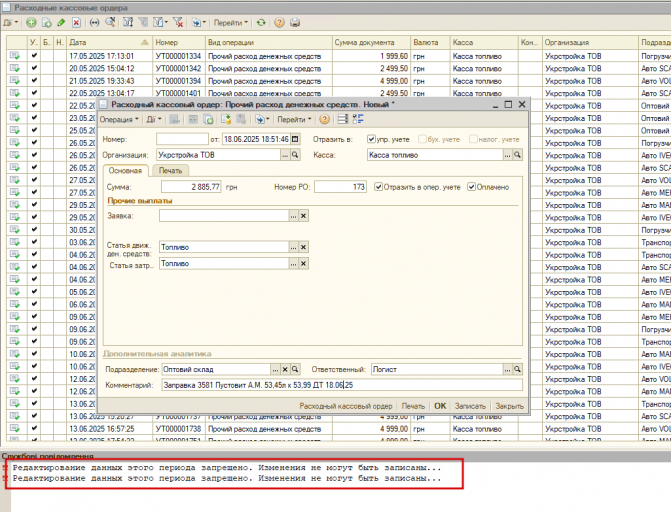Image resolution: width=671 pixels, height=512 pixels.
Task: Click the list-lines icon in the order dialog toolbar
Action: (x=343, y=119)
